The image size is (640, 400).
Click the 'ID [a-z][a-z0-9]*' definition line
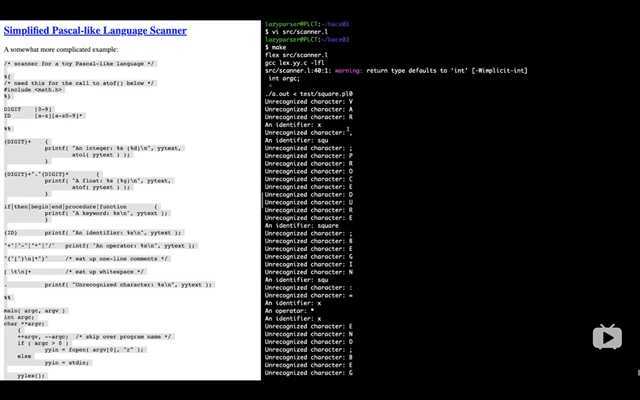[44, 116]
